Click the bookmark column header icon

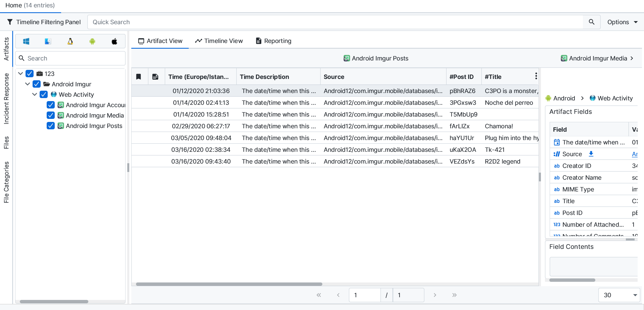coord(139,77)
